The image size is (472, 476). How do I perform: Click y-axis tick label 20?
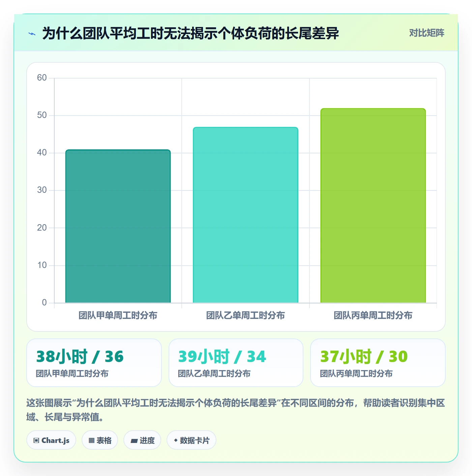point(42,228)
